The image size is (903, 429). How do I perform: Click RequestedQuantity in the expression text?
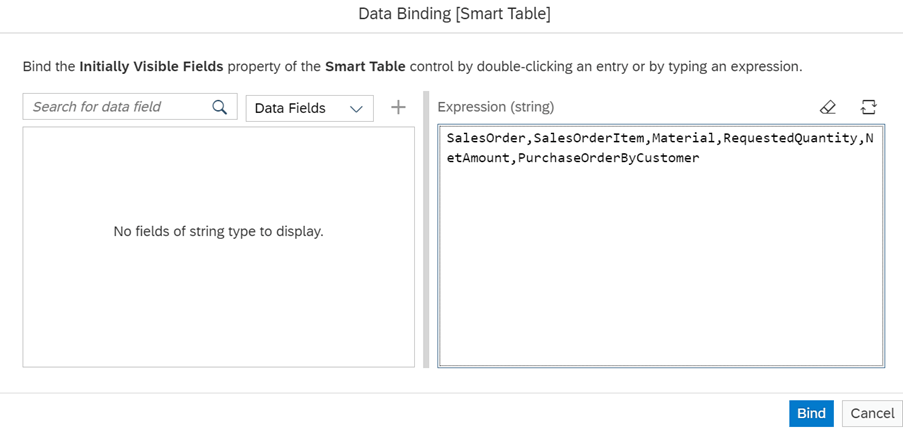pos(791,138)
